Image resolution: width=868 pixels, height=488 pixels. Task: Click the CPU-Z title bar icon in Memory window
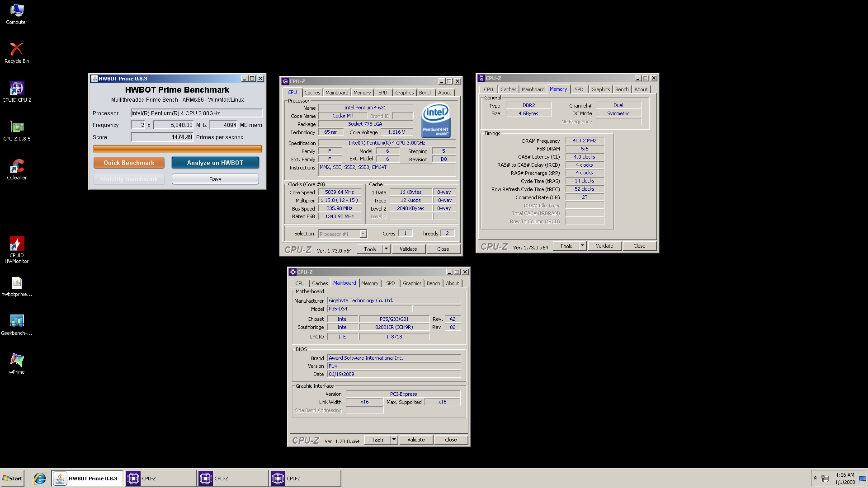coord(482,78)
